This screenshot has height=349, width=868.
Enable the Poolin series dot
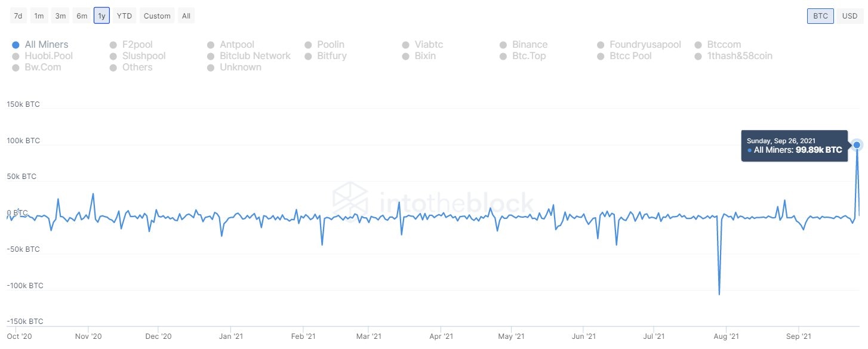coord(309,44)
